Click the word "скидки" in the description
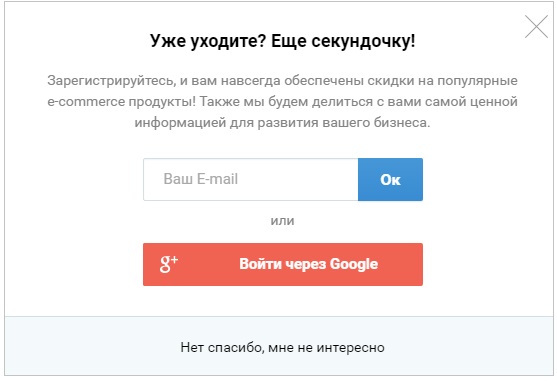557x381 pixels. click(x=390, y=81)
